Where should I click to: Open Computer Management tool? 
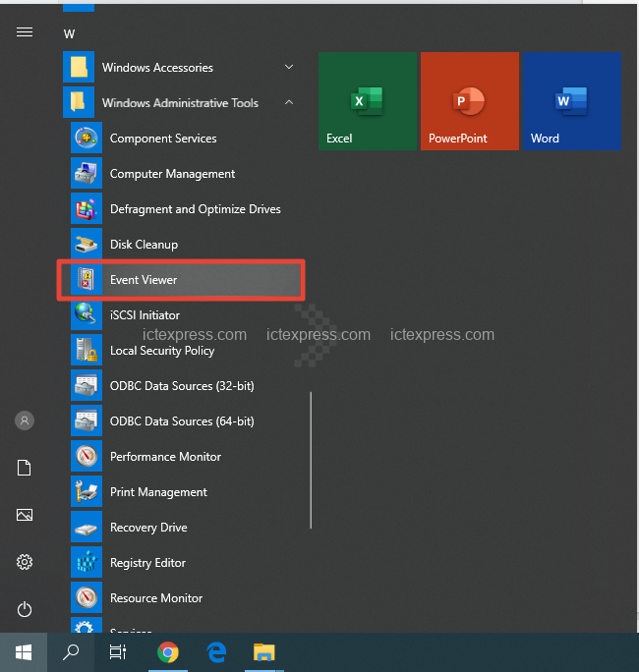click(x=172, y=174)
